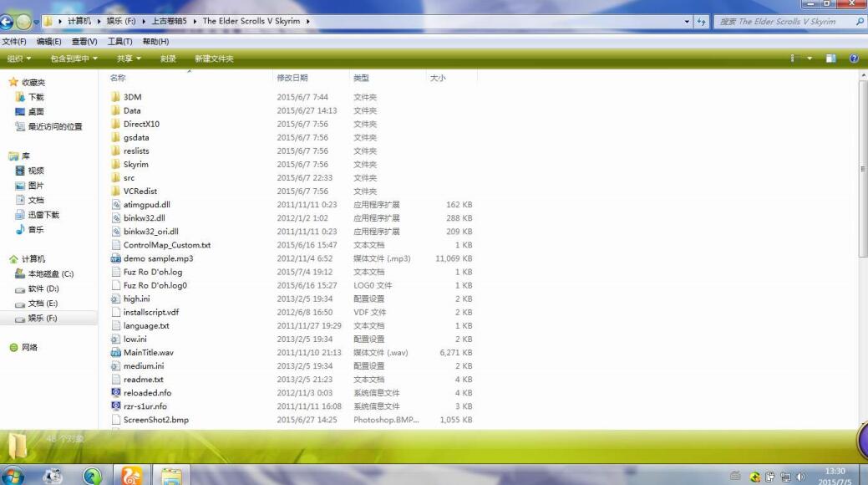
Task: Go forward using the Forward arrow button
Action: [23, 22]
